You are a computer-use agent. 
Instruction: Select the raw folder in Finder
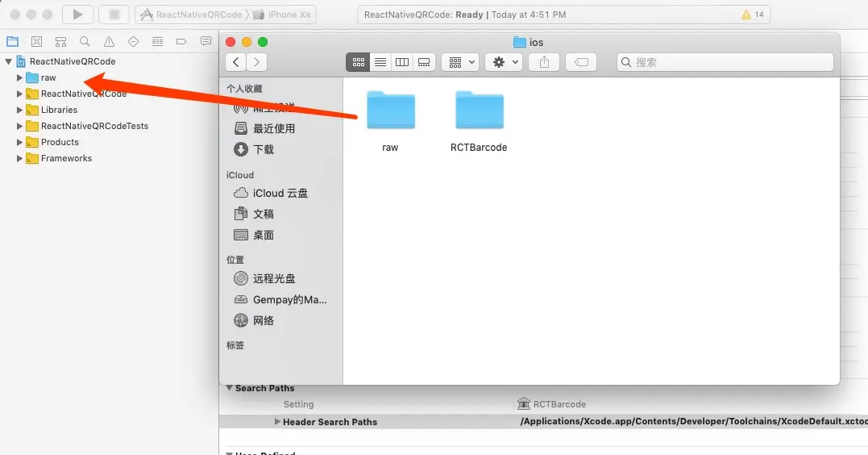coord(390,122)
